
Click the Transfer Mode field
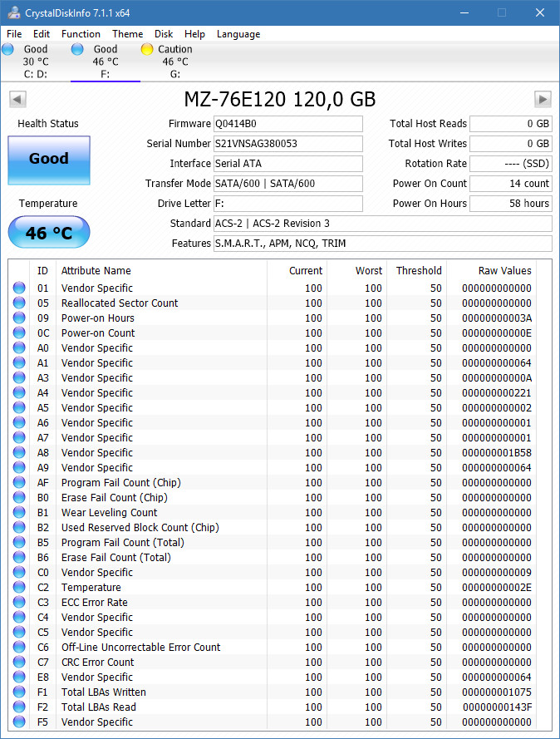click(x=288, y=184)
